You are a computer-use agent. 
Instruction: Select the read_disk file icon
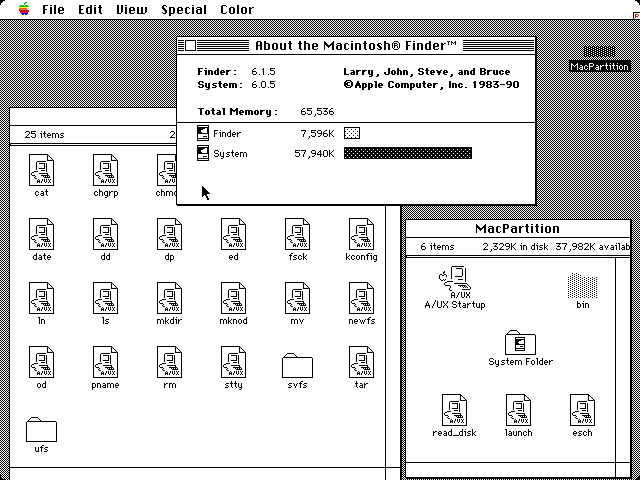[454, 410]
